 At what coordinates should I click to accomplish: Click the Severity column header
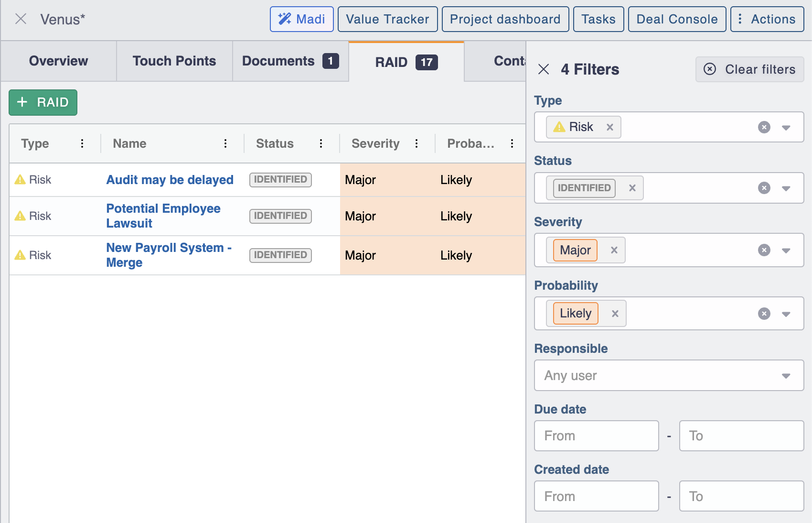click(x=375, y=143)
